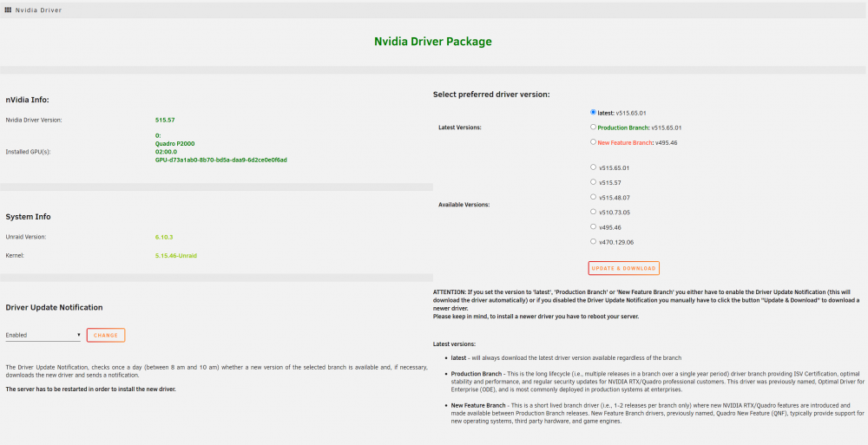Click the 'System Info' section heading
Screen dimensions: 868x445
click(29, 217)
